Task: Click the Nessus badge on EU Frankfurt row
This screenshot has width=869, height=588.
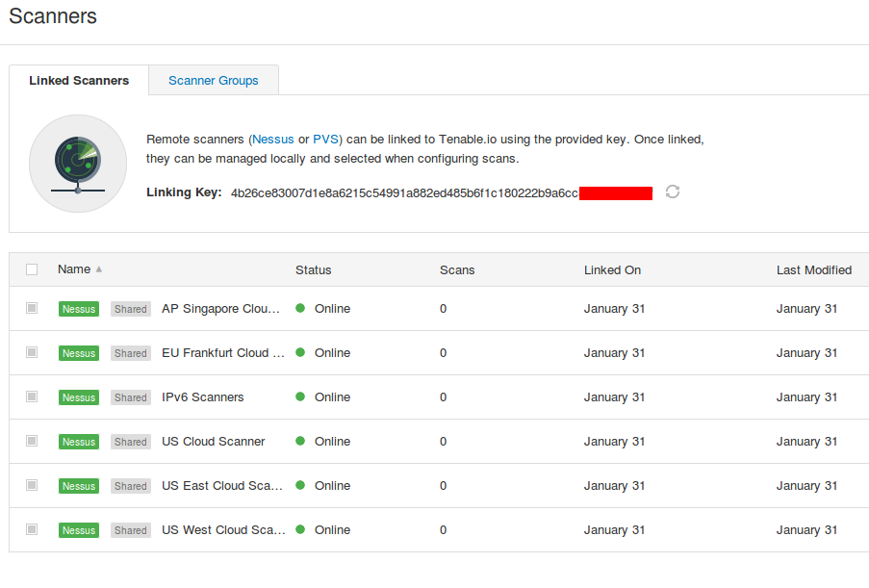Action: [79, 353]
